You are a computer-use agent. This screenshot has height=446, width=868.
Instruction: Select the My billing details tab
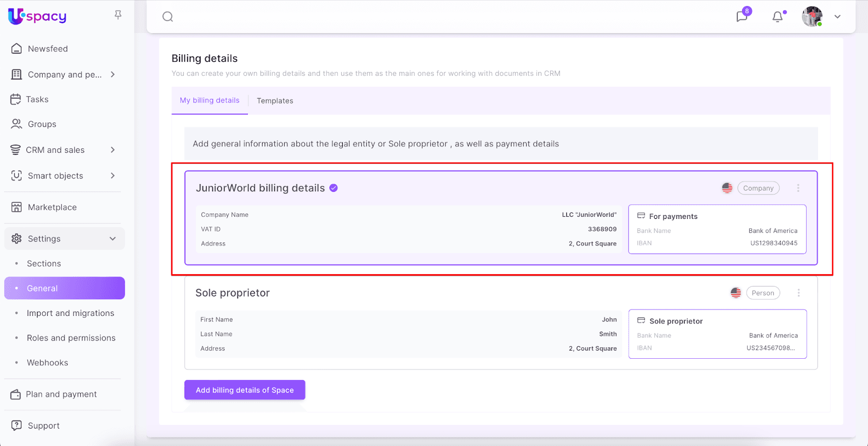tap(209, 100)
